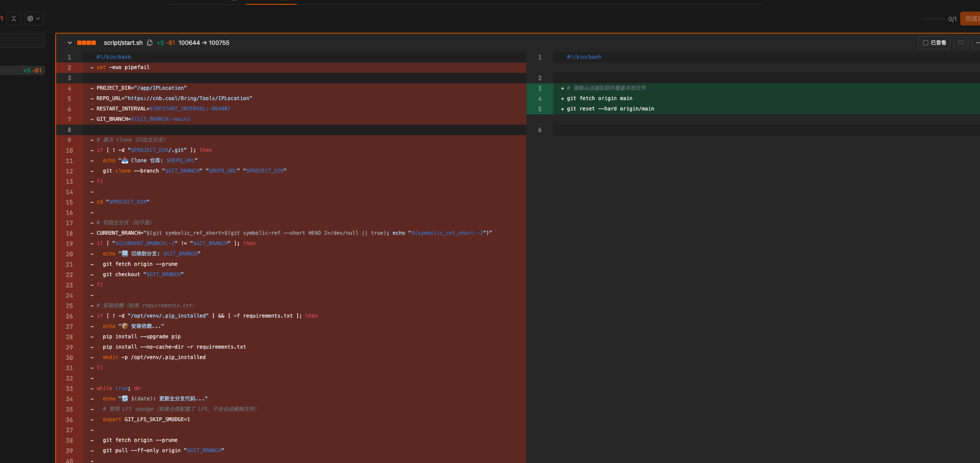The height and width of the screenshot is (463, 980).
Task: Click the 0/1 review progress bar
Action: [x=934, y=19]
